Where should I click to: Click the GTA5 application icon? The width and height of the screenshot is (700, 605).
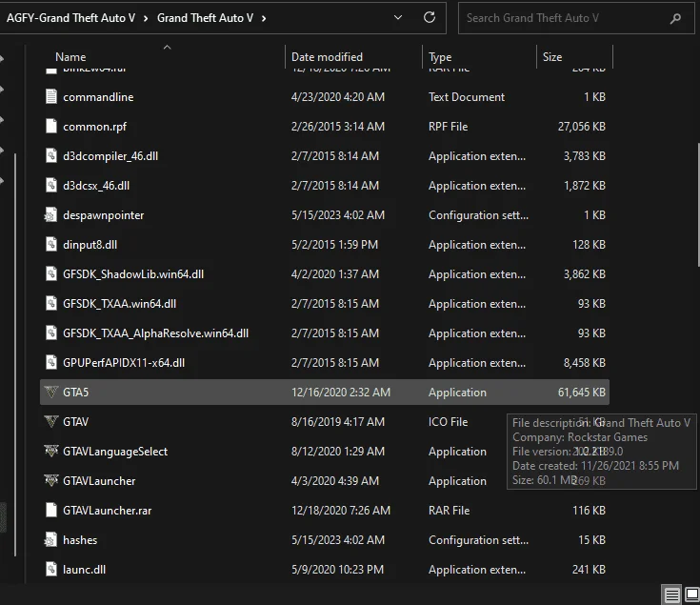pyautogui.click(x=51, y=392)
